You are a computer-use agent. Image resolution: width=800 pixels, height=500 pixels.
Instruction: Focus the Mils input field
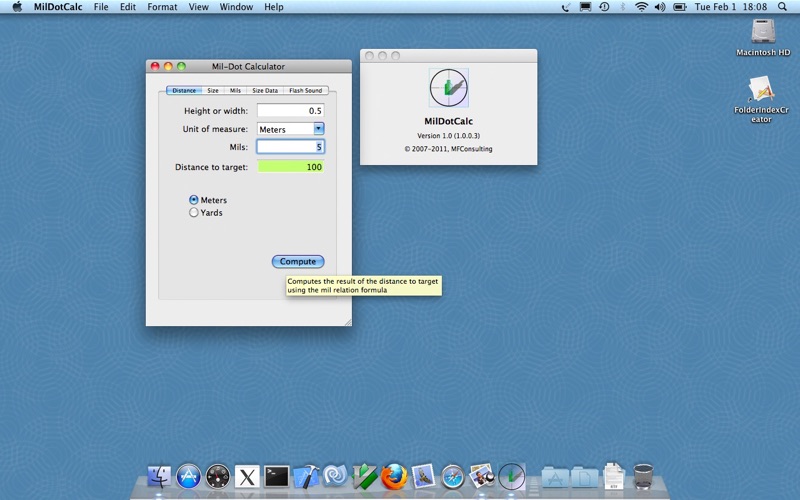pos(290,147)
